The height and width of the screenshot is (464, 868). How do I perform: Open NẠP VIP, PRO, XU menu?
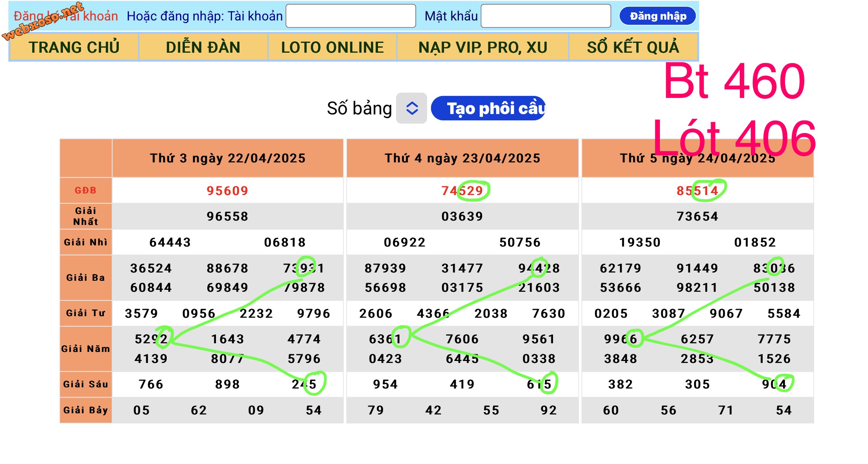point(483,47)
